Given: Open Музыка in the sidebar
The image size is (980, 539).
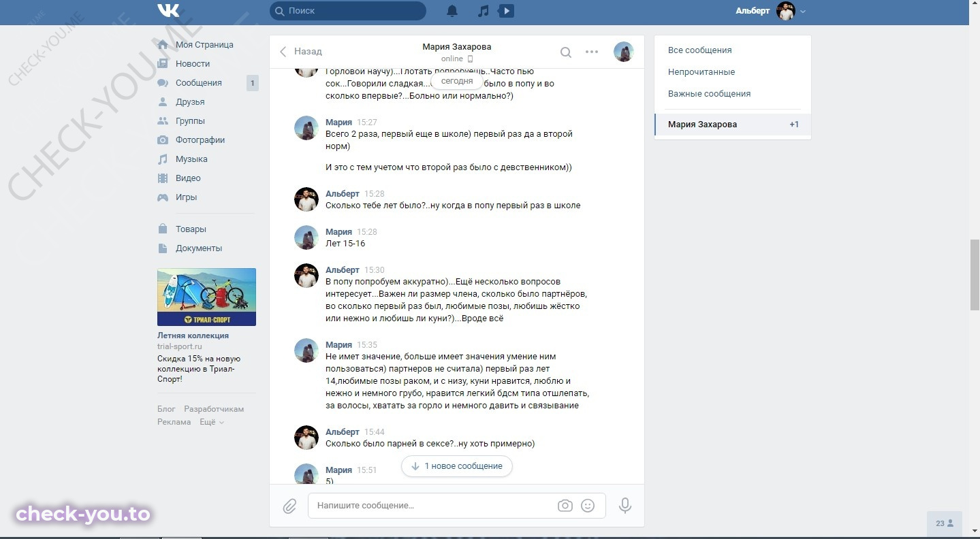Looking at the screenshot, I should click(x=191, y=159).
